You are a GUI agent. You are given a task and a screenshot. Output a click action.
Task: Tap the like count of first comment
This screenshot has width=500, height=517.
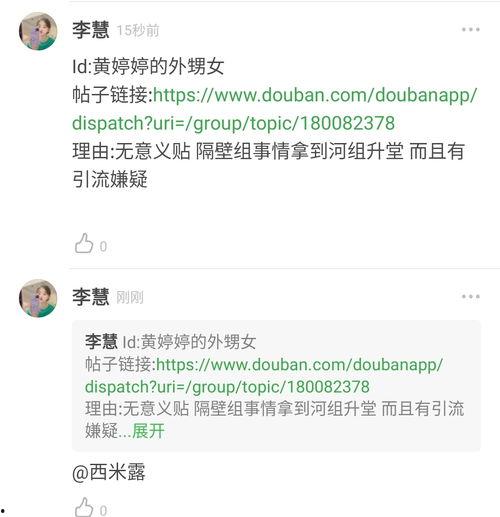(103, 247)
